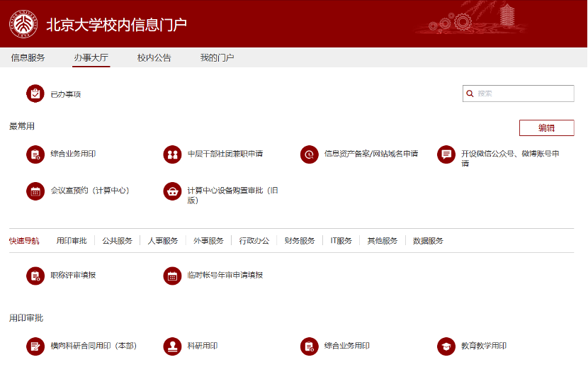Open the 中层干部社团兼职申请 people icon
This screenshot has height=367, width=588.
(x=172, y=154)
